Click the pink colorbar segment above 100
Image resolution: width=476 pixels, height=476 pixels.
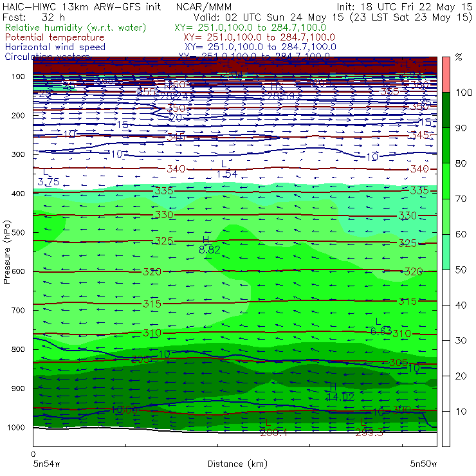(x=446, y=75)
